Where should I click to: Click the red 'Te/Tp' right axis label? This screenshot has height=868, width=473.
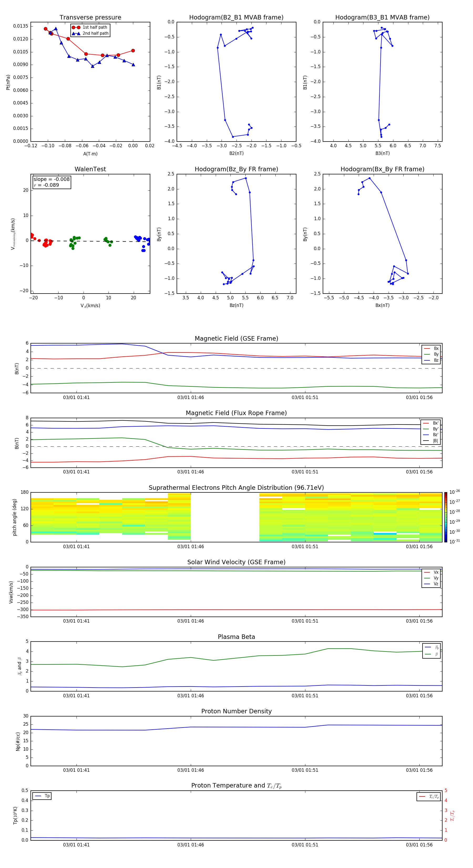(x=453, y=815)
